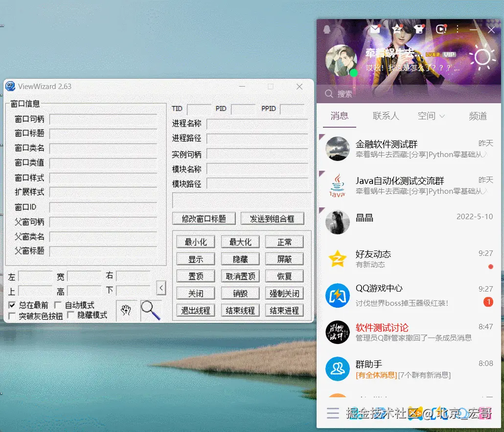Enable the 突破灰色按钮 checkbox
Screen dimensions: 504x432
tap(12, 316)
